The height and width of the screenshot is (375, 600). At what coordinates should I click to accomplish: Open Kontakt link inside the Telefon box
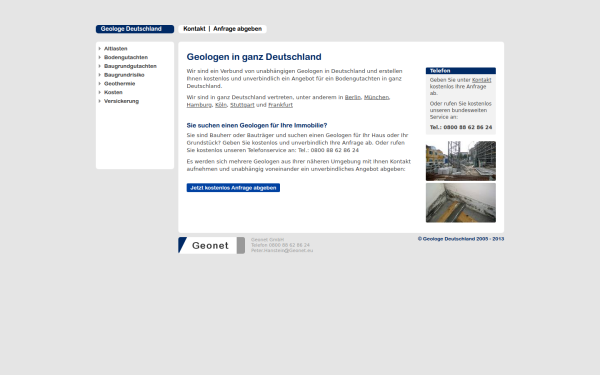(481, 80)
